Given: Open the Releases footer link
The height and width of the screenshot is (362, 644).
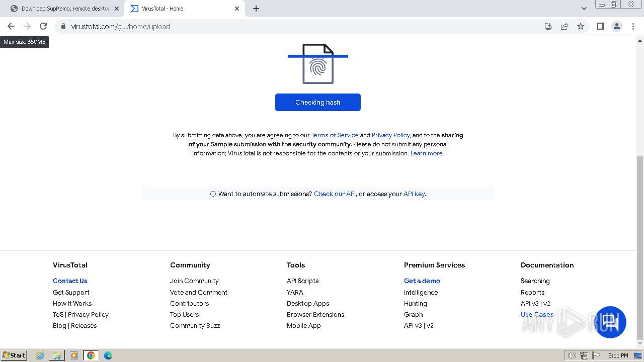Looking at the screenshot, I should pos(84,325).
